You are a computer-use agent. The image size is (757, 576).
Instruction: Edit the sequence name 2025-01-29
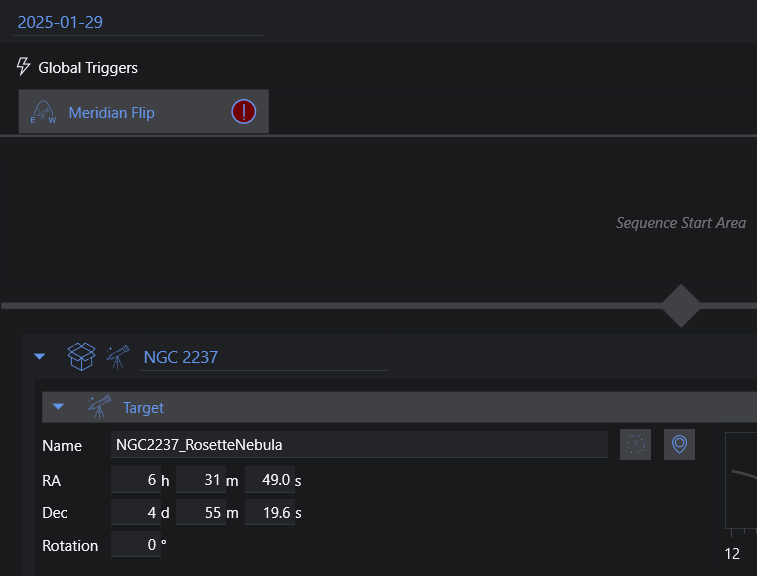coord(138,22)
